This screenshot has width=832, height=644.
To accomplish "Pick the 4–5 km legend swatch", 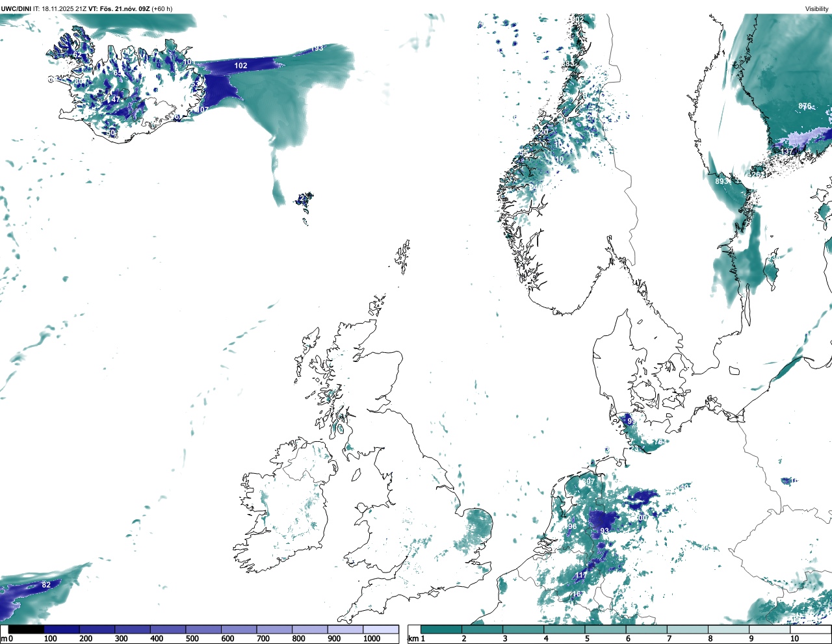I will click(565, 629).
